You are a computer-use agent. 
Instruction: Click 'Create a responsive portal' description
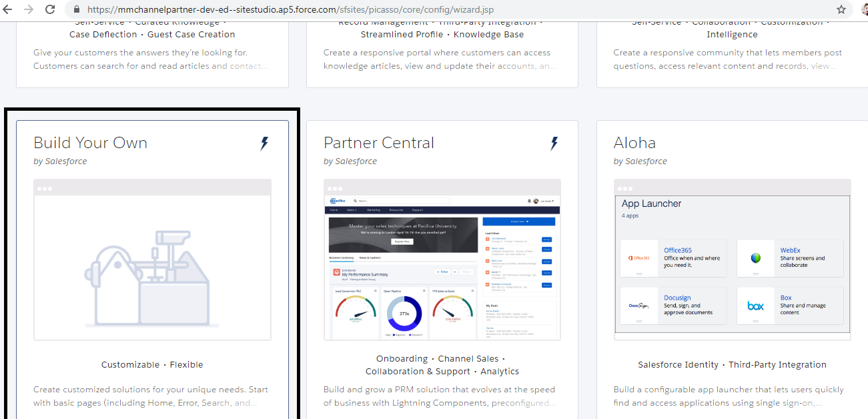(x=440, y=59)
